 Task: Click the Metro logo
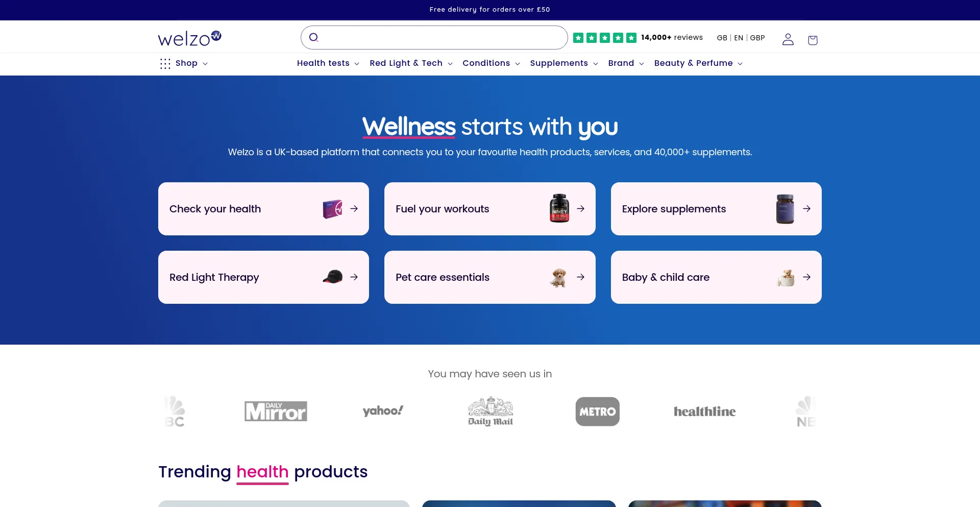597,412
